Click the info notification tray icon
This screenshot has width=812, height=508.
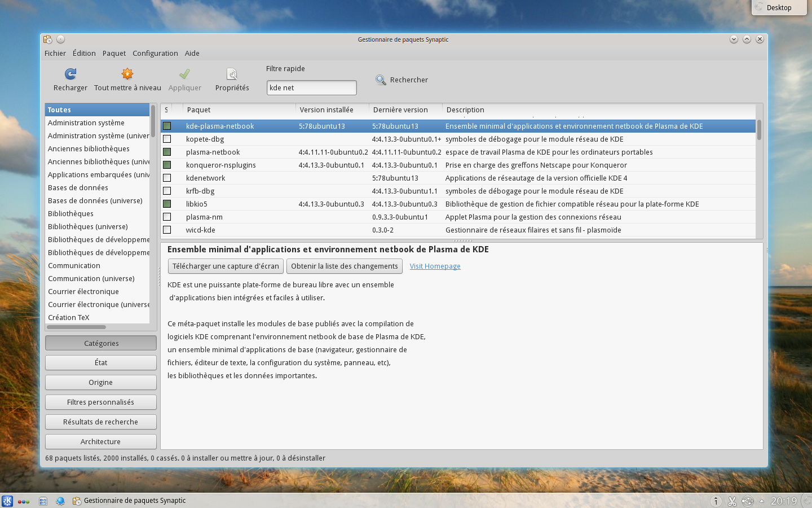tap(716, 501)
